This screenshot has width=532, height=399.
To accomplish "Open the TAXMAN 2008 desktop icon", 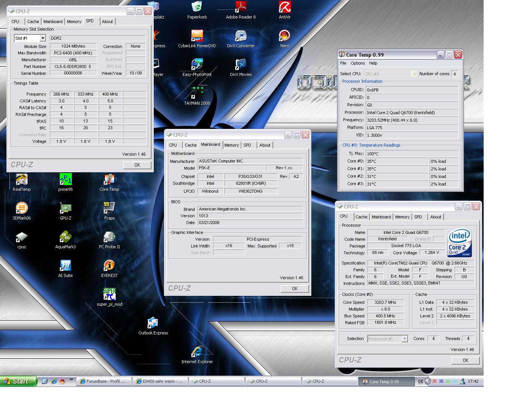I will point(197,96).
